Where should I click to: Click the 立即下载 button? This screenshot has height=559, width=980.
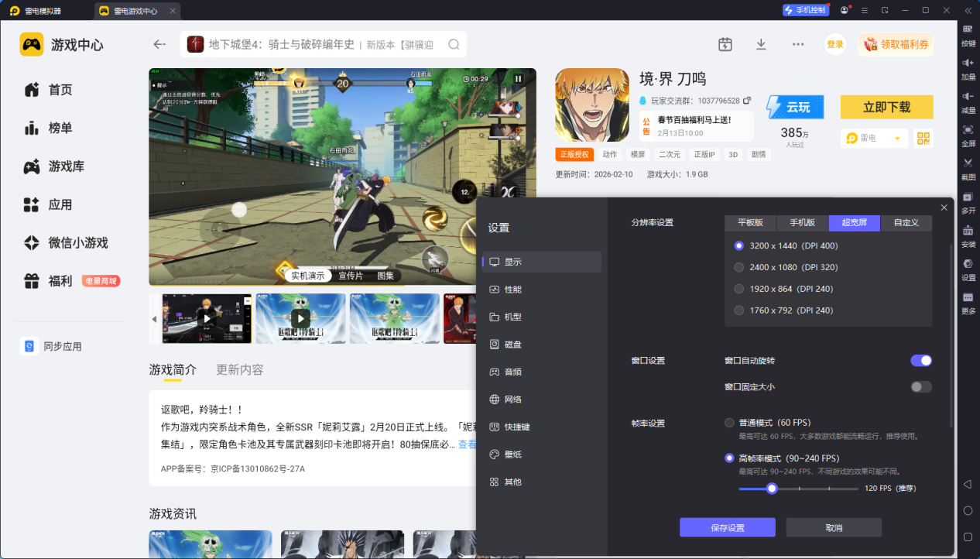886,107
